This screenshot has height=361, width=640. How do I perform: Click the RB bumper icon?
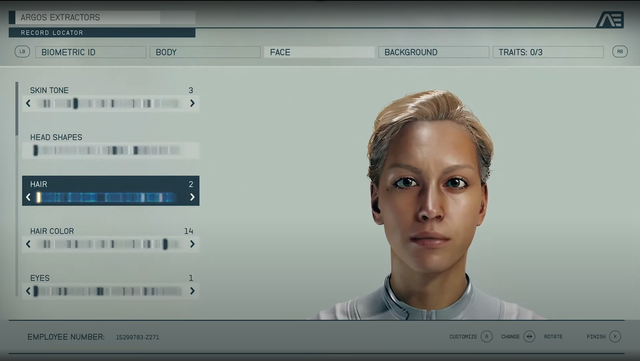(x=620, y=51)
